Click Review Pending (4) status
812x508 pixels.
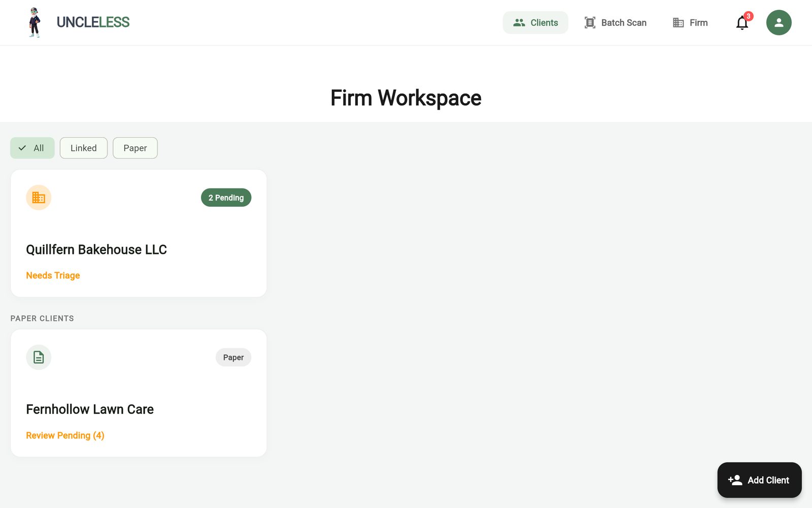pos(65,435)
